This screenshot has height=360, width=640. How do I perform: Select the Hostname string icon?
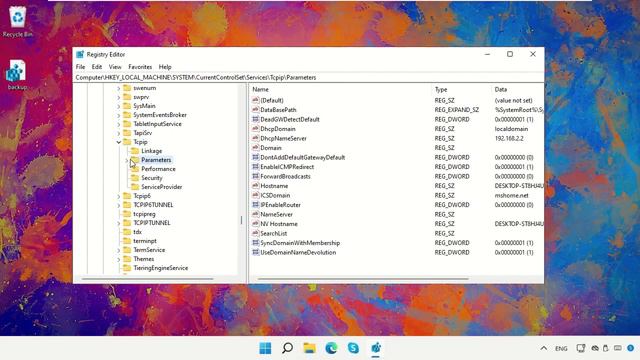pyautogui.click(x=256, y=186)
